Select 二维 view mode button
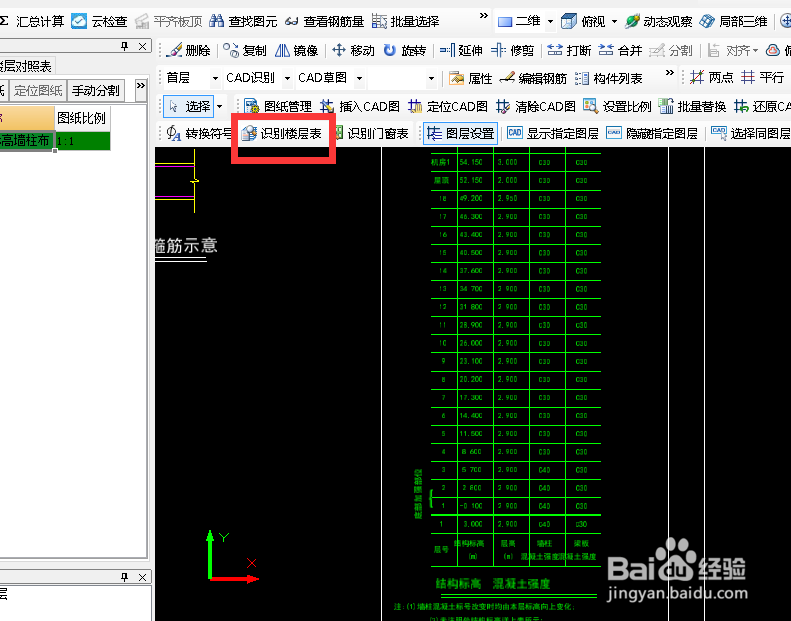The width and height of the screenshot is (791, 621). [x=519, y=21]
